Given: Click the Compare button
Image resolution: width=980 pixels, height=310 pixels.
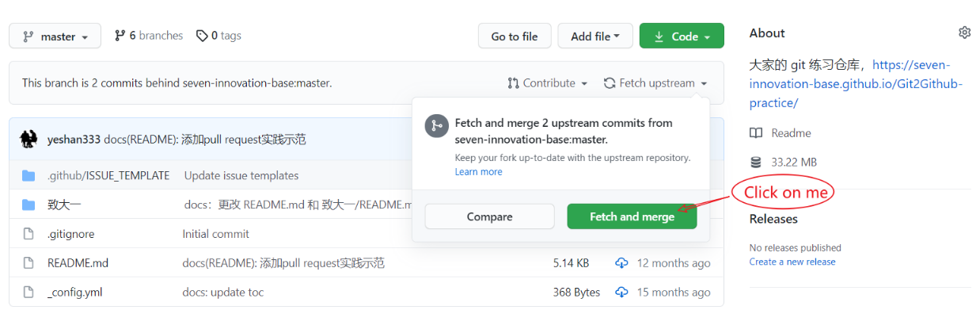Looking at the screenshot, I should [x=489, y=216].
